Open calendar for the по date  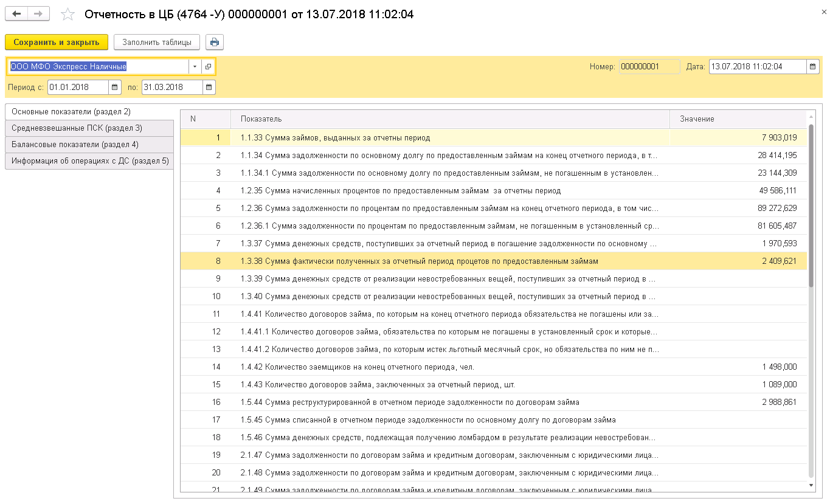point(209,88)
